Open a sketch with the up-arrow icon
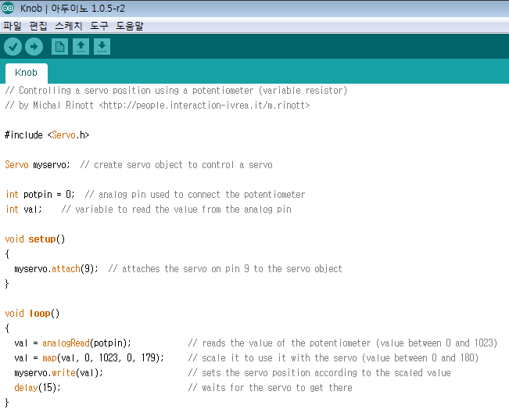509x420 pixels. coord(81,47)
